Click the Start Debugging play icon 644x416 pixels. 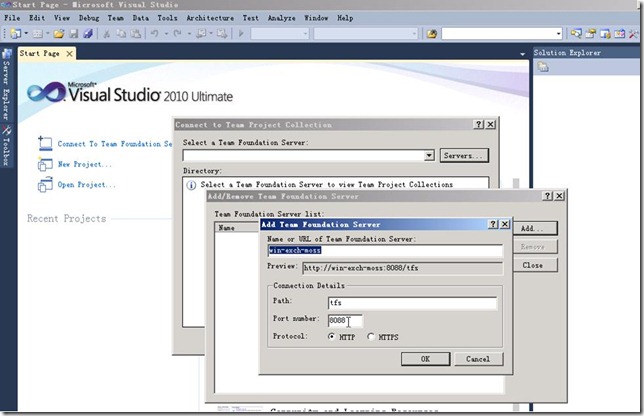241,34
